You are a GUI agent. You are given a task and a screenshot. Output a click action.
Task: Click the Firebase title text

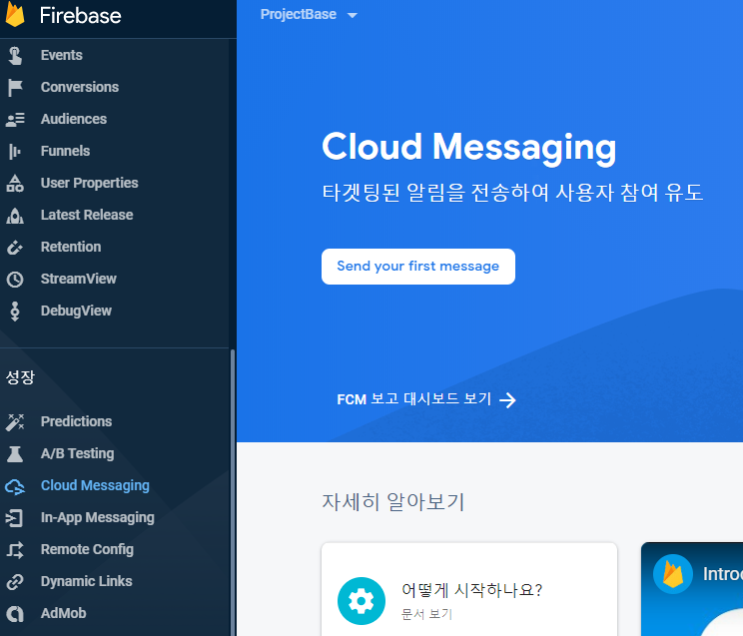[81, 16]
